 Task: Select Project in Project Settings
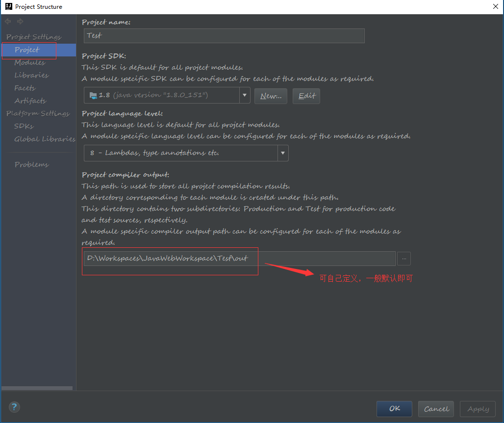(x=39, y=50)
